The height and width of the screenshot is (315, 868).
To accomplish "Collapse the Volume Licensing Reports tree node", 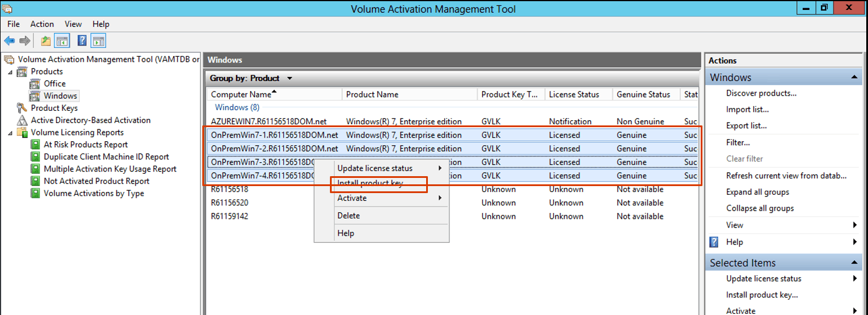I will point(10,133).
